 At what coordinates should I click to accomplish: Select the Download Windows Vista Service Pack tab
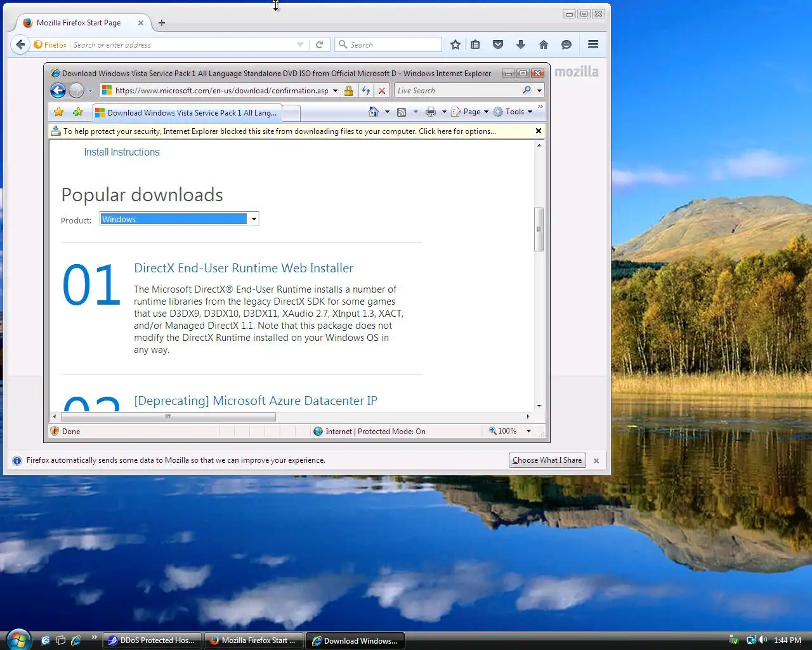click(x=187, y=113)
